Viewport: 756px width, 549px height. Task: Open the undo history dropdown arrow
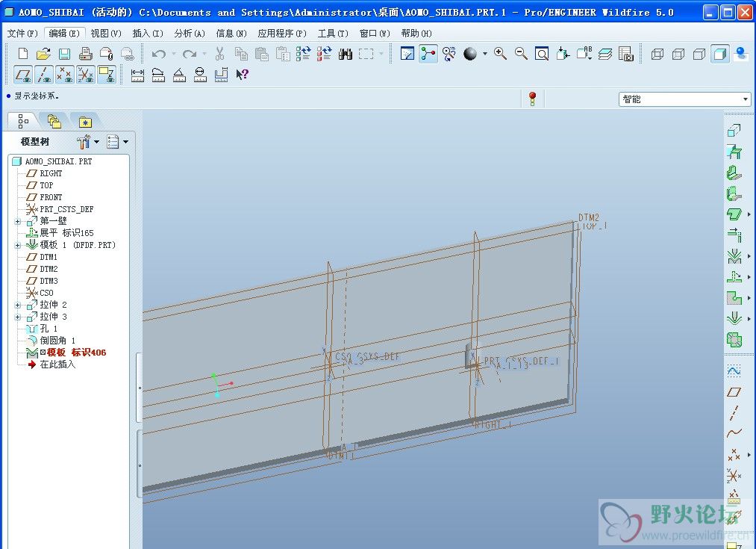174,54
